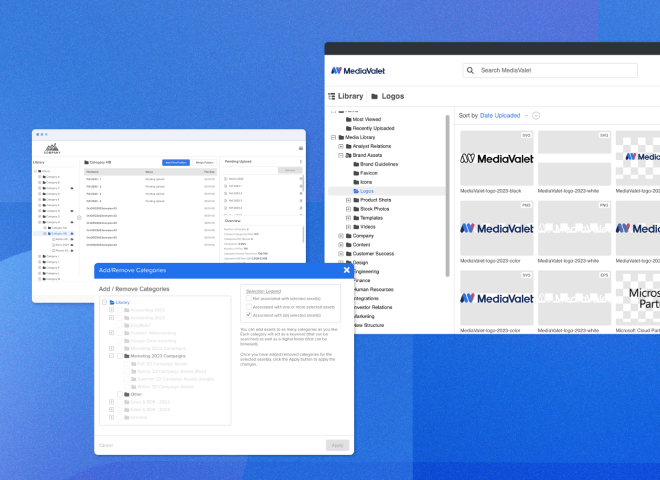Image resolution: width=660 pixels, height=480 pixels.
Task: Click the blue Library folder icon in dialog
Action: point(112,302)
